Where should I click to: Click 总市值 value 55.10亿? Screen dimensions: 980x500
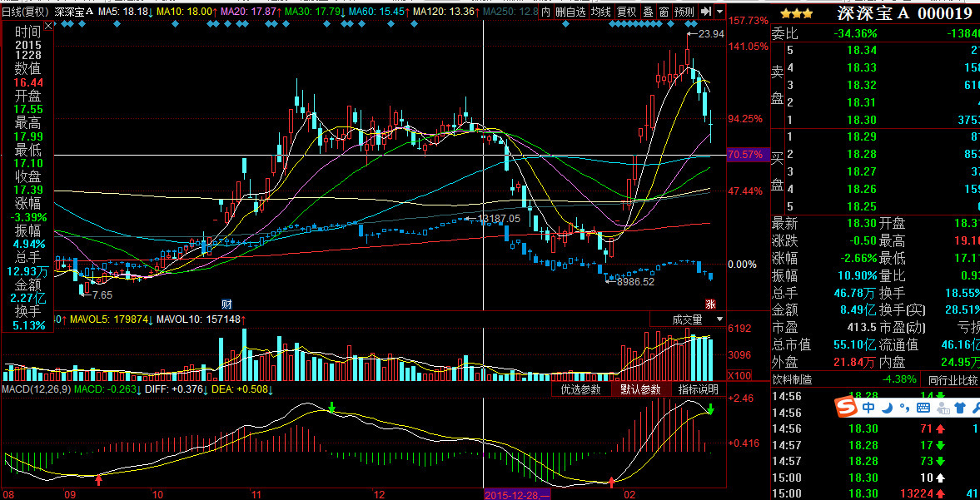coord(853,344)
